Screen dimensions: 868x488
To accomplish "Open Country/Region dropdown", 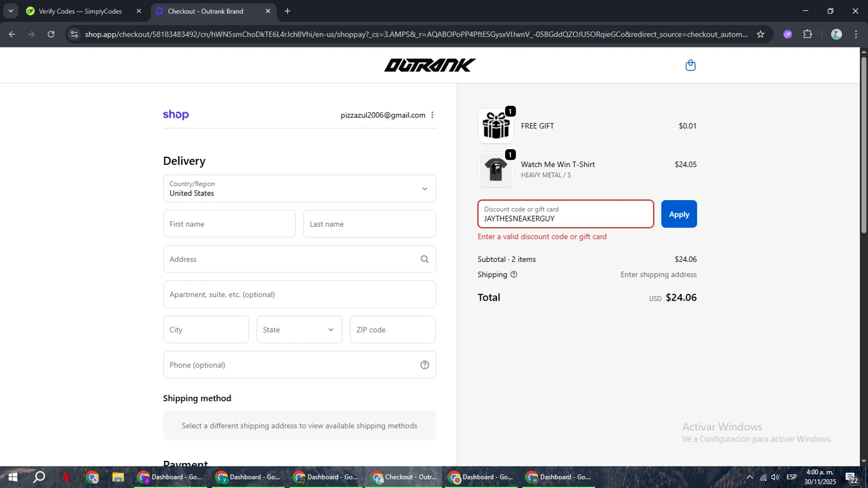I will pyautogui.click(x=299, y=188).
